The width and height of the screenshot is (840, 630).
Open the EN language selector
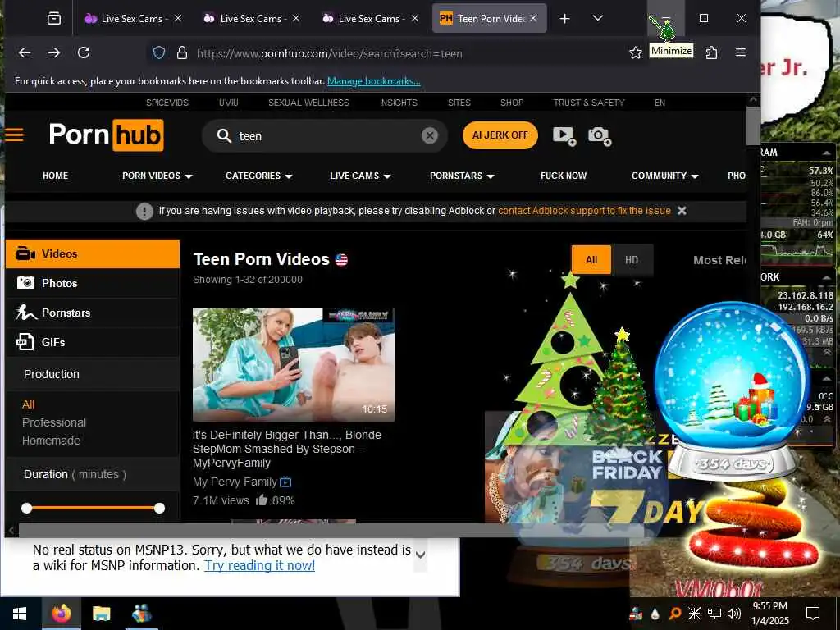(x=660, y=103)
